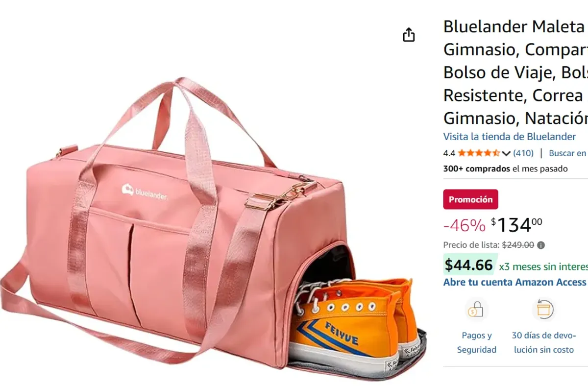Click the product title starting with Bluelander Maleta

[515, 72]
